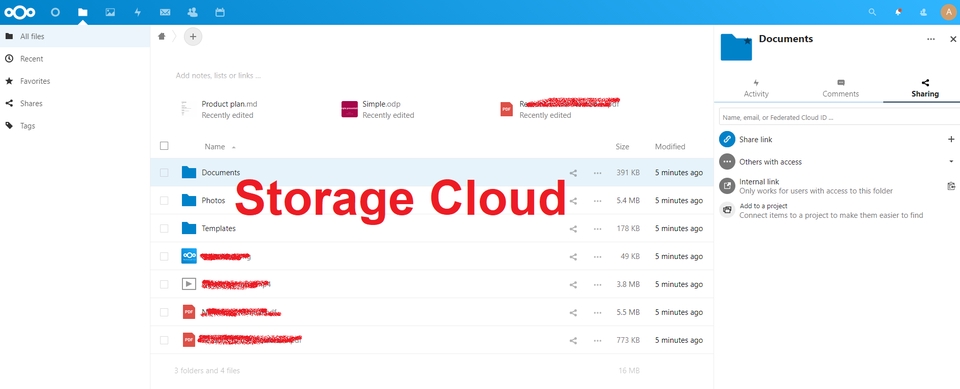Screen dimensions: 960x389
Task: Select checkbox of the 3.8 MB video
Action: [x=164, y=284]
